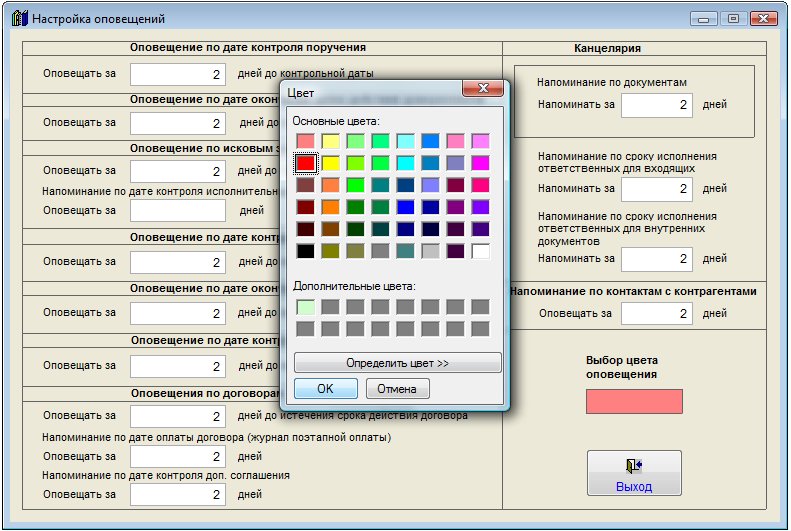Pick the bright cyan swatch in second row
Screen dimensions: 791x531
(405, 163)
